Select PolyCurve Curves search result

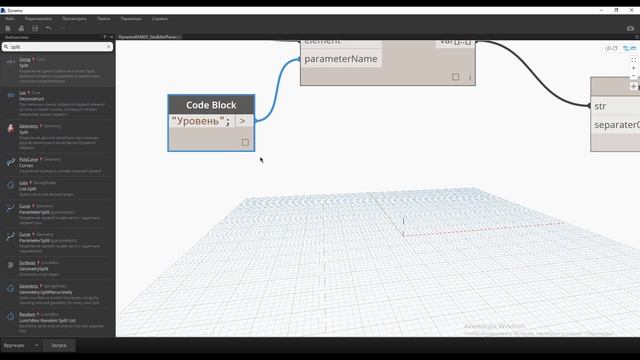point(58,165)
